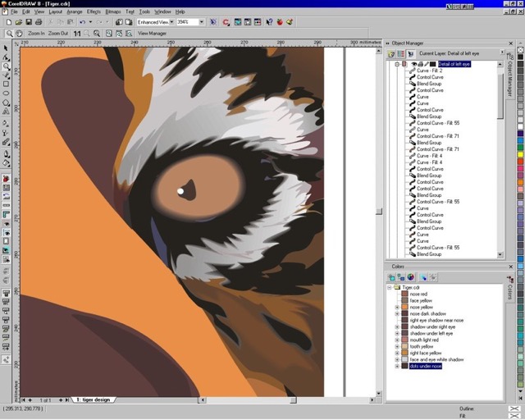Open the Layout menu
Image resolution: width=525 pixels, height=420 pixels.
(x=55, y=11)
